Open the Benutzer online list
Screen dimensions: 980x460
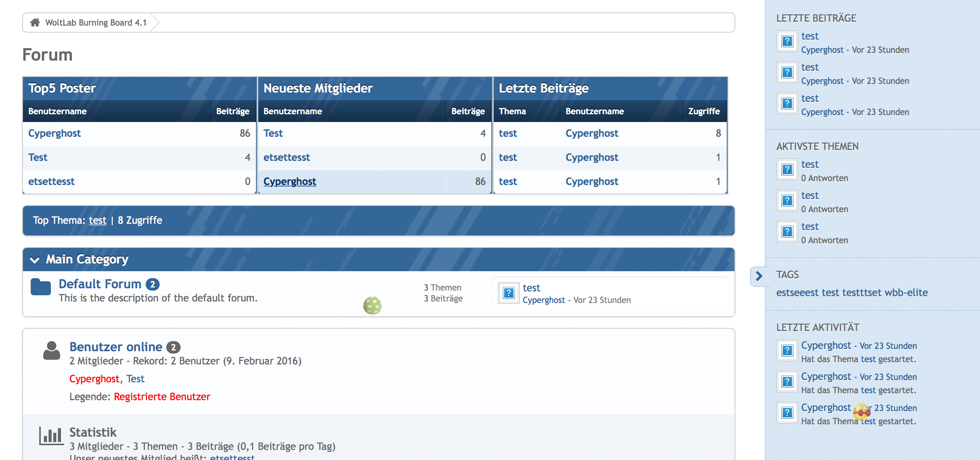tap(116, 347)
